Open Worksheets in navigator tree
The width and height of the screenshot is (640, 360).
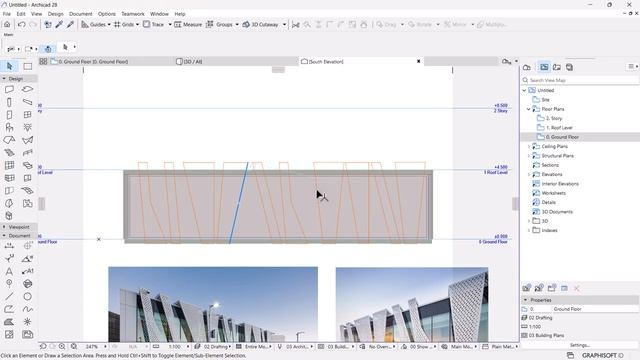point(553,193)
